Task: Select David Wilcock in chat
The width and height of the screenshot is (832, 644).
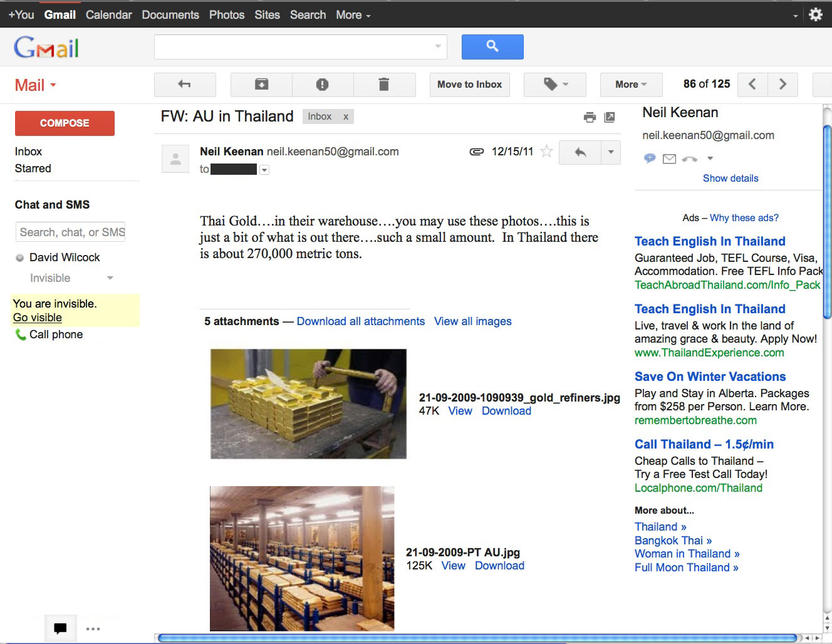Action: pos(65,257)
